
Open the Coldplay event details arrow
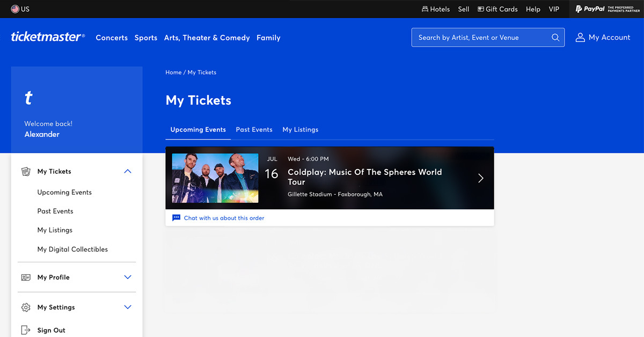coord(480,178)
